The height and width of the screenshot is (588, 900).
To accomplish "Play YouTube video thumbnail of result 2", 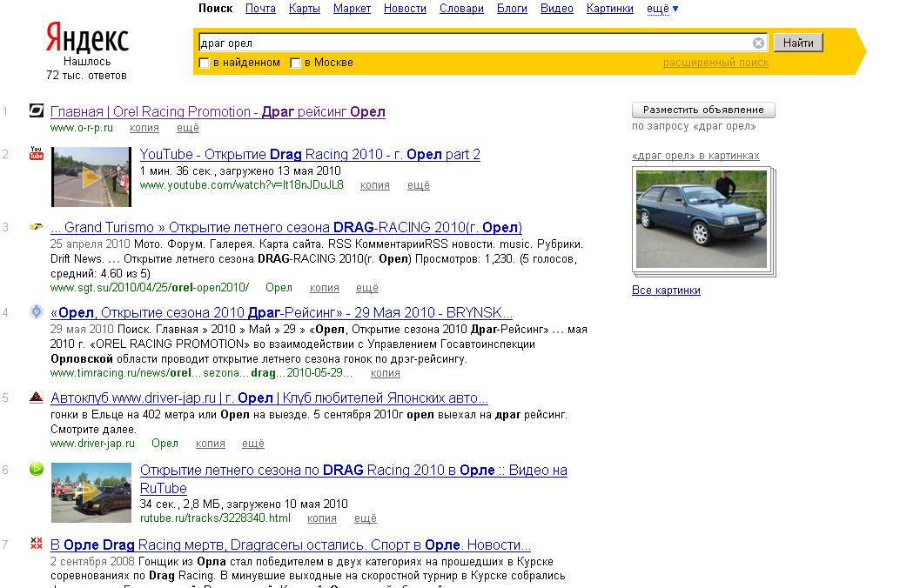I will (x=91, y=177).
